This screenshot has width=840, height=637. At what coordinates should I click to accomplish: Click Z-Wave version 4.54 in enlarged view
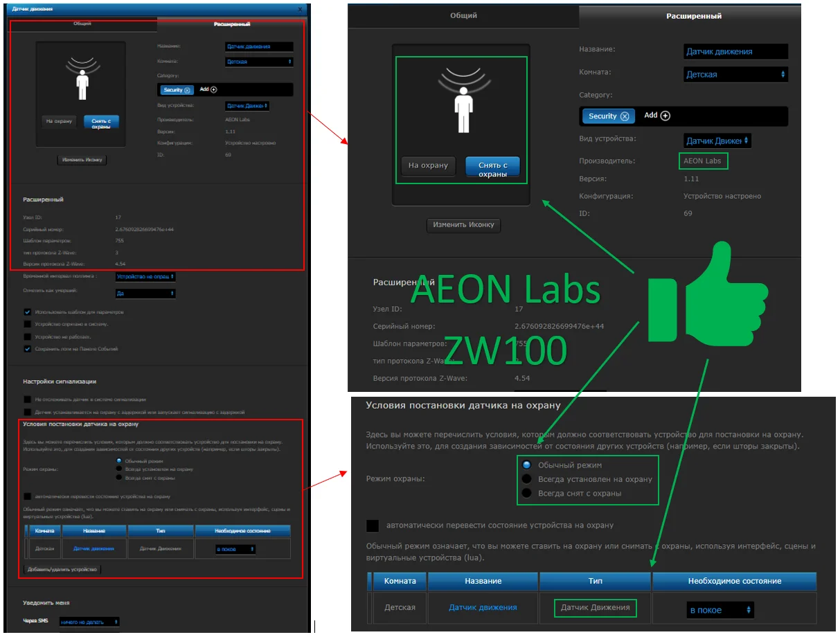click(522, 378)
